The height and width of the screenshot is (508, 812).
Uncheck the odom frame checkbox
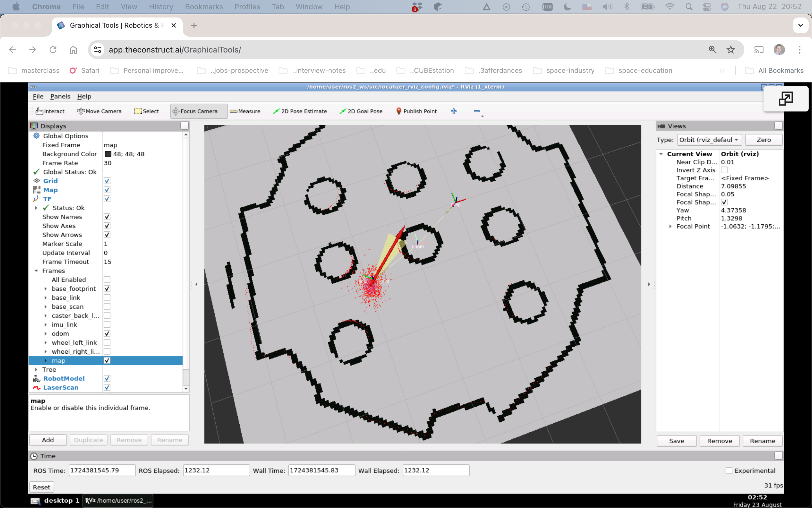point(107,334)
